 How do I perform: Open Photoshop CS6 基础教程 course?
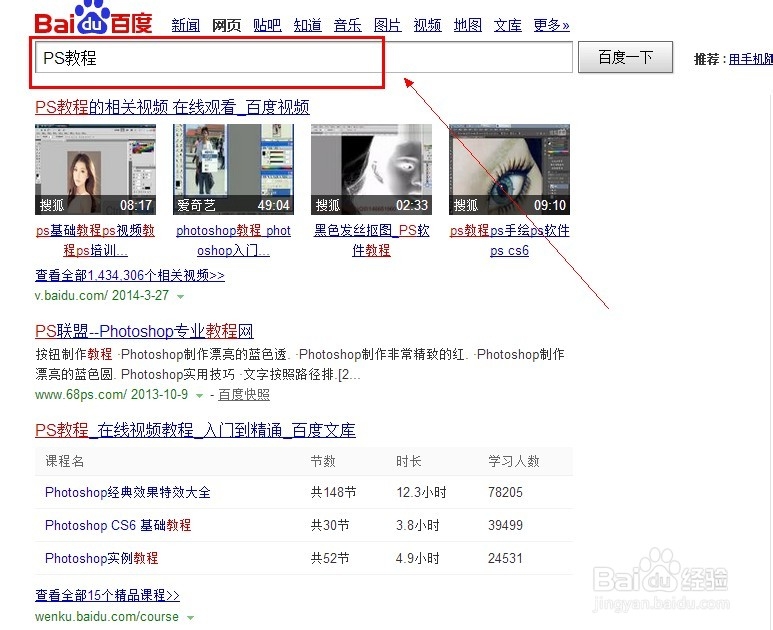[x=118, y=525]
